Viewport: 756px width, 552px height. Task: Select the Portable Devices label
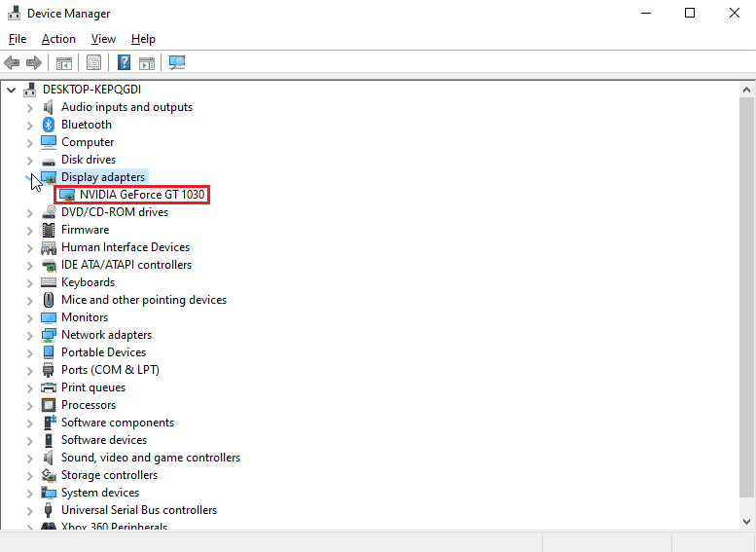point(103,352)
